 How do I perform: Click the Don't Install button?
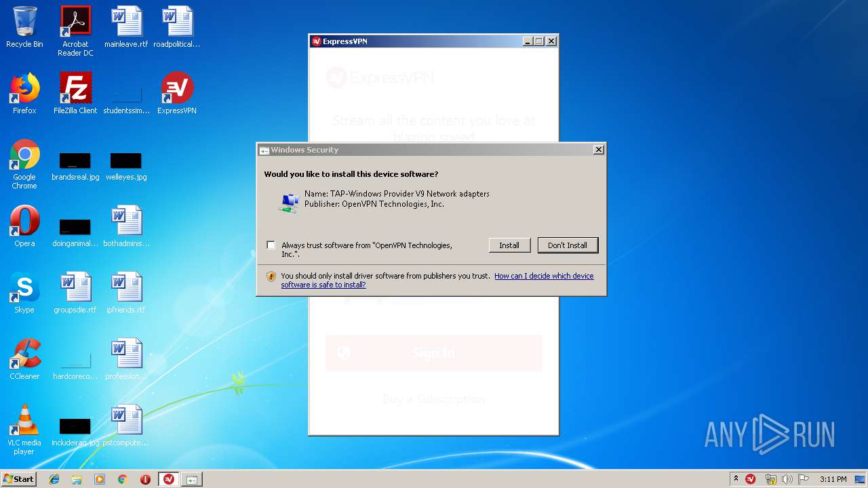(x=568, y=245)
